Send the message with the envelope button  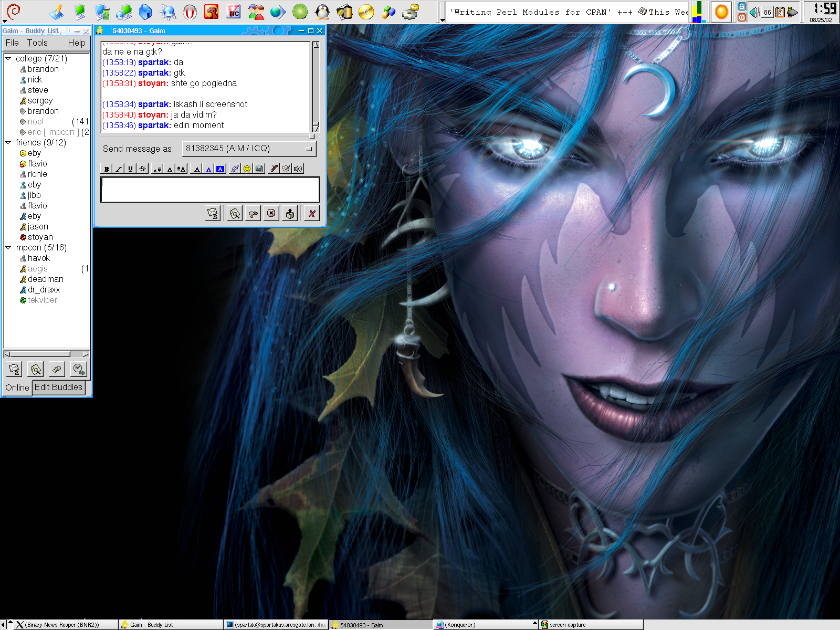tap(213, 213)
